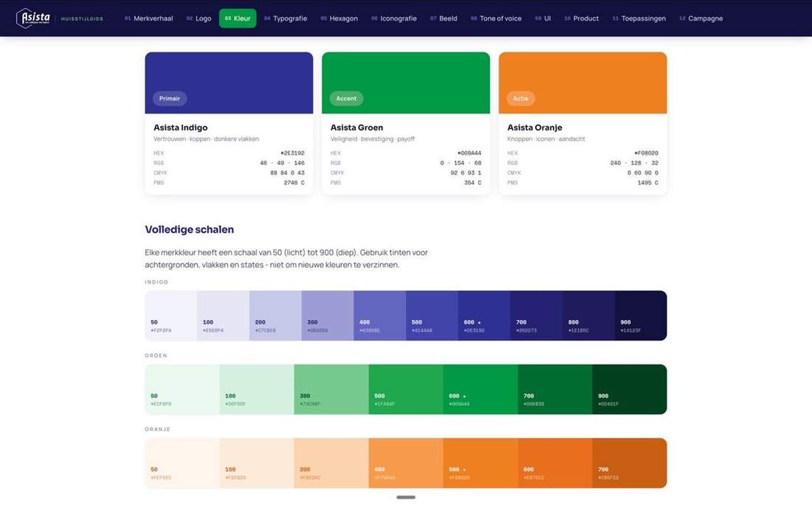Screen dimensions: 812x506
Task: Open the Typografie section
Action: point(286,18)
